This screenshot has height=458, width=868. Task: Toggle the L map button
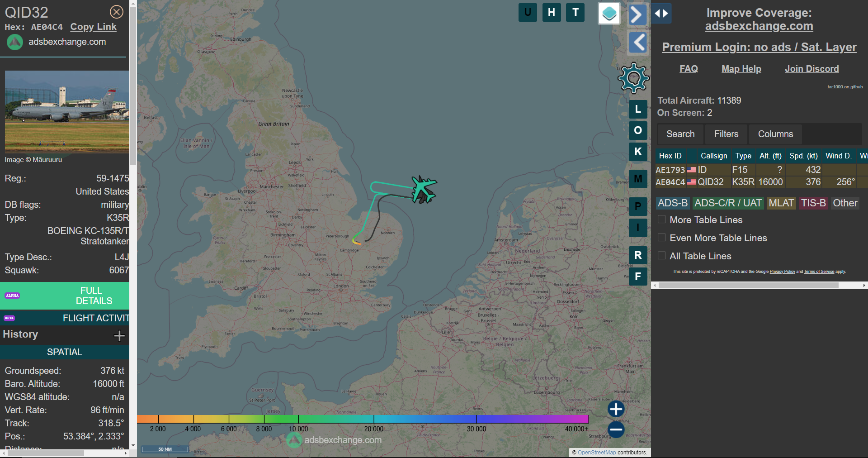point(638,109)
